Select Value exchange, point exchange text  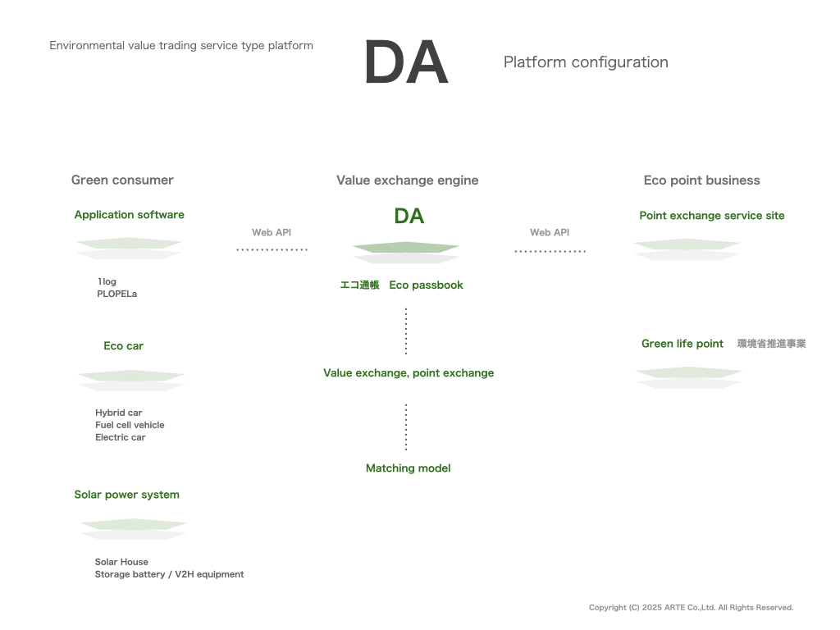pyautogui.click(x=409, y=373)
